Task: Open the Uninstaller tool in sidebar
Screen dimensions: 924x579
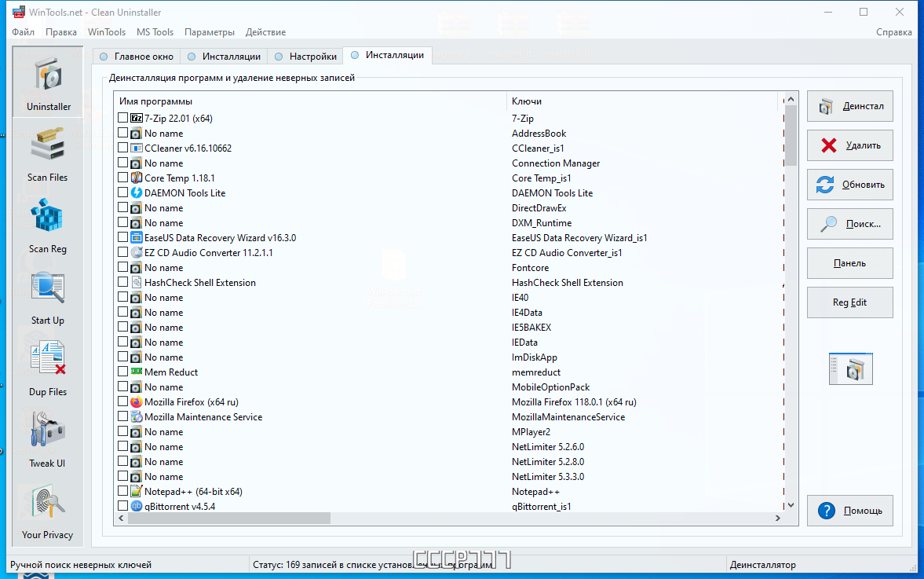Action: point(48,82)
